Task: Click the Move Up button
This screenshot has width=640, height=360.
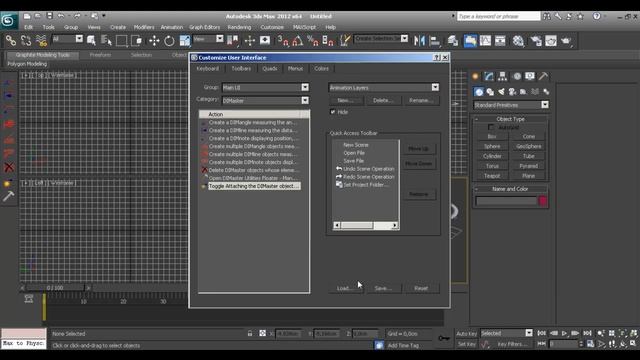Action: tap(419, 149)
